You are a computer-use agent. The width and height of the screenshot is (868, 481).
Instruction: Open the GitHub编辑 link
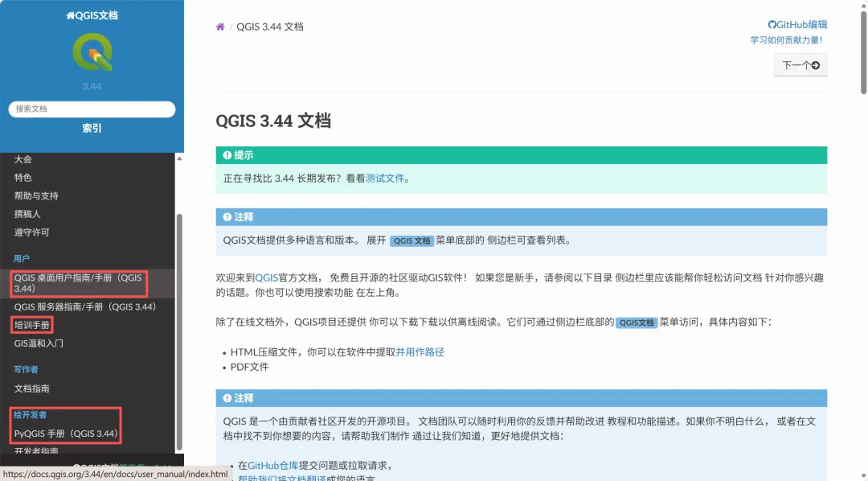point(797,24)
